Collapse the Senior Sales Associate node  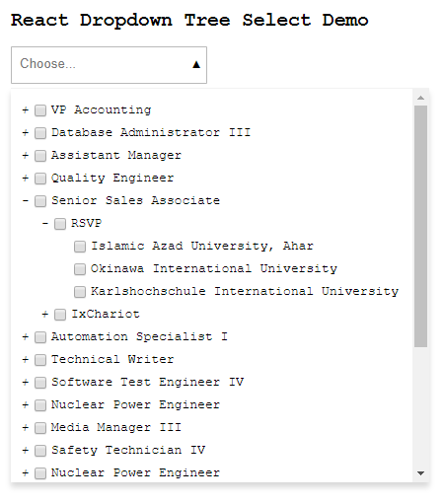point(26,201)
